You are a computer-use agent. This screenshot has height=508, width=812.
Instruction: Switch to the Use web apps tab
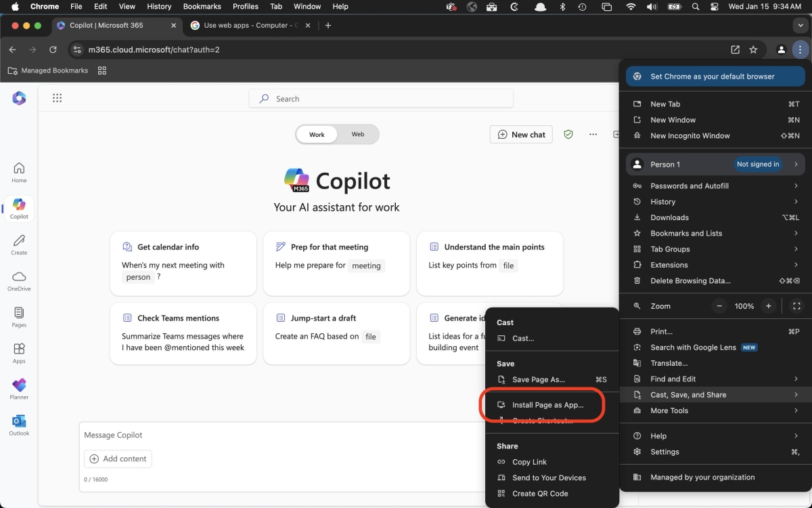pyautogui.click(x=250, y=26)
